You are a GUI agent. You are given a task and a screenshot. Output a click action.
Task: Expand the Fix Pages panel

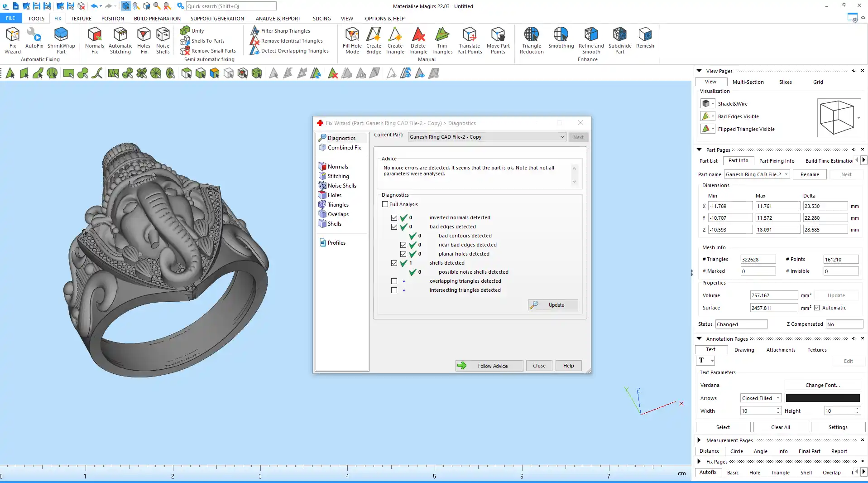tap(699, 461)
